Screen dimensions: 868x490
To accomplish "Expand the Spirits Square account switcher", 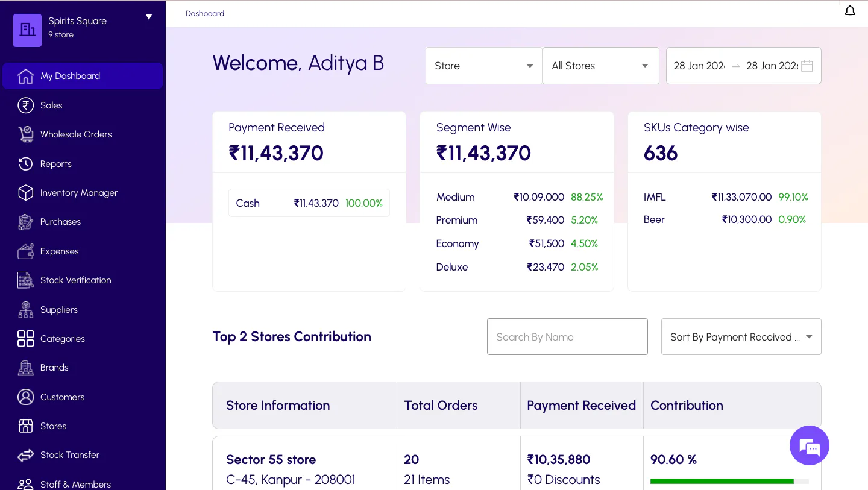I will tap(149, 17).
